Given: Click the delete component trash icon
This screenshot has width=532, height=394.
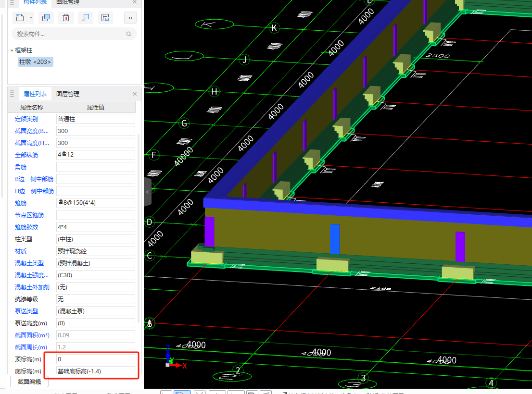Looking at the screenshot, I should click(66, 18).
